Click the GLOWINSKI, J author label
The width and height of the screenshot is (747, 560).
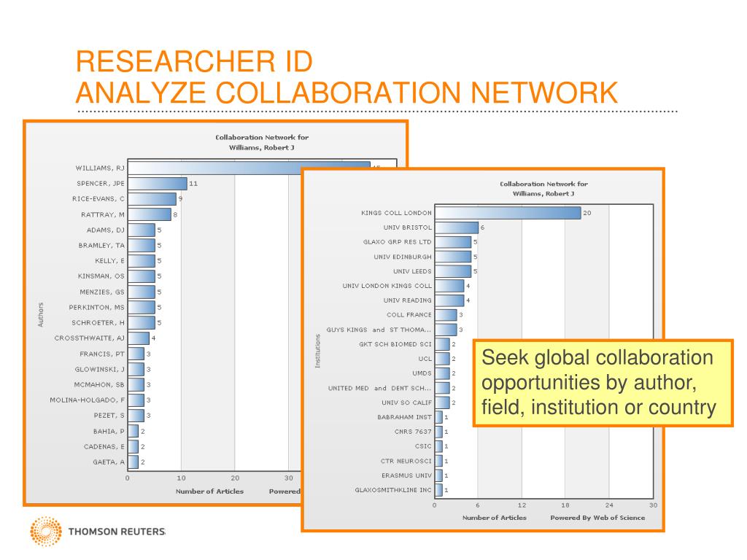[99, 369]
